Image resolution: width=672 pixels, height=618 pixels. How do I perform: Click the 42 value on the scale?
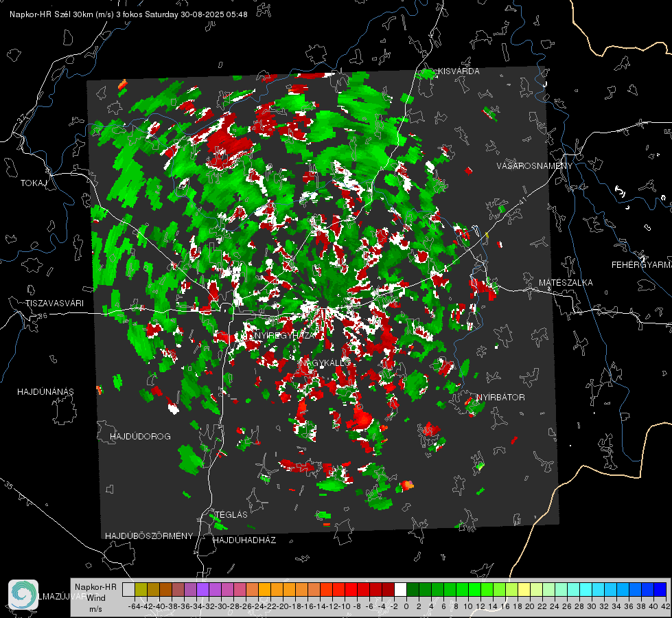coord(666,606)
